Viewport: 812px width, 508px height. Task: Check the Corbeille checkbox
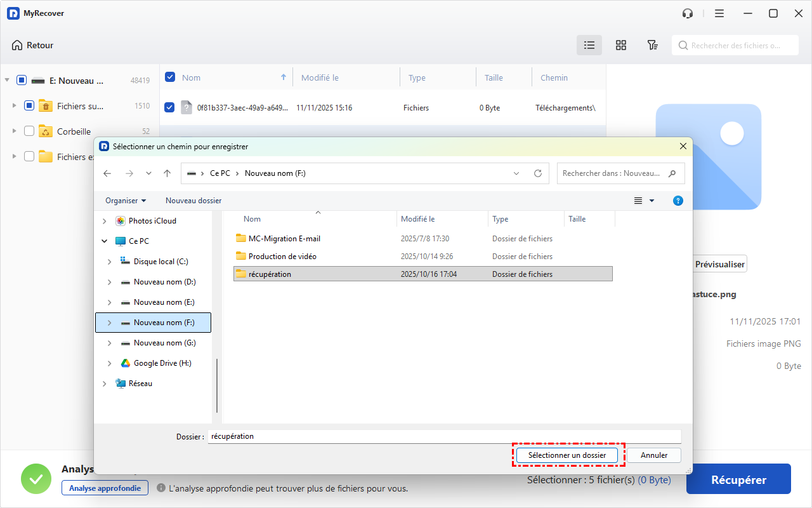(x=29, y=131)
